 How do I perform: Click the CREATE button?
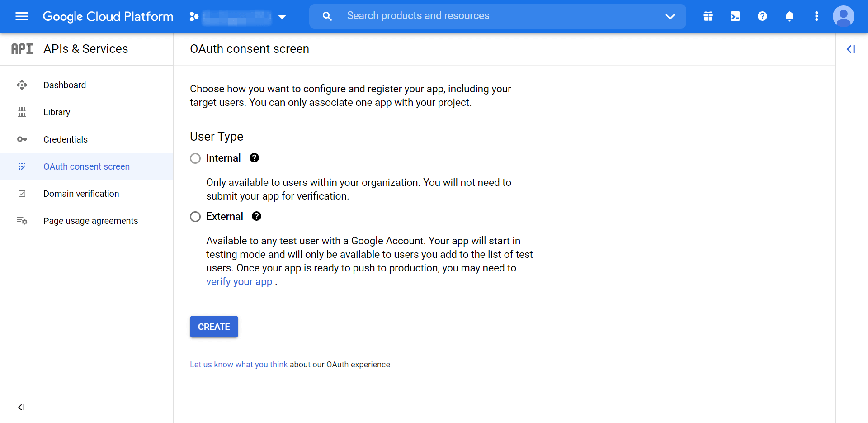(x=214, y=326)
